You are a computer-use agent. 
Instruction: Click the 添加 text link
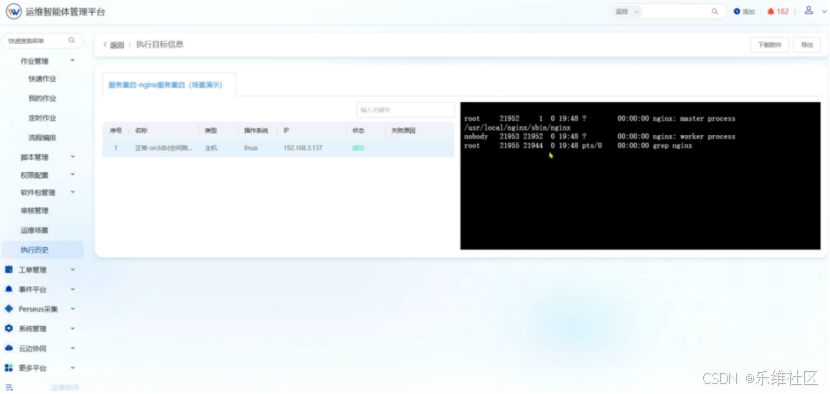point(748,12)
